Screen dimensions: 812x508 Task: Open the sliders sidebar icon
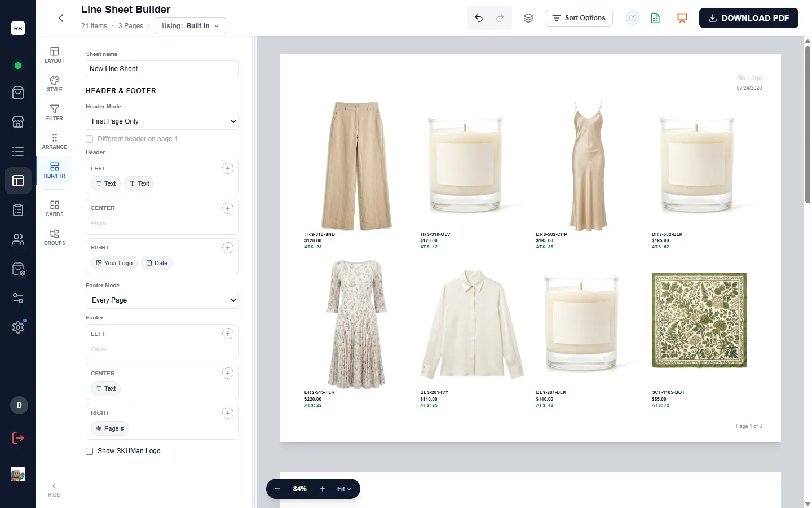point(18,298)
